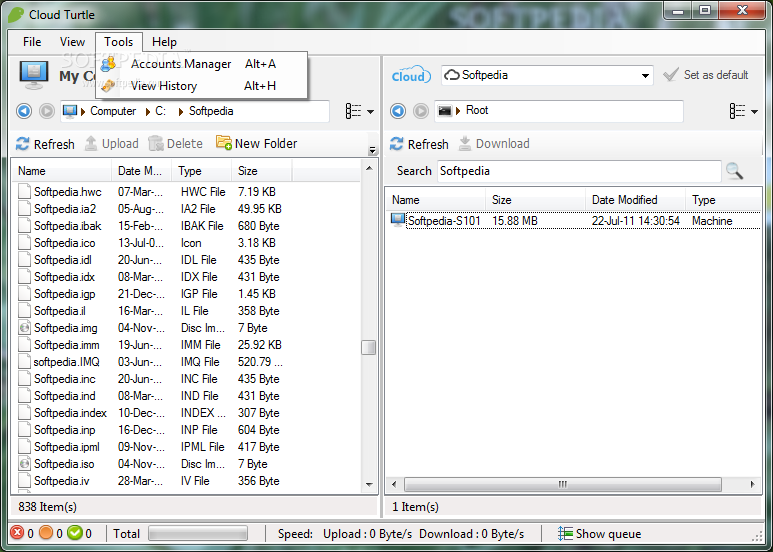
Task: Click the My Computer monitor icon
Action: pyautogui.click(x=34, y=75)
